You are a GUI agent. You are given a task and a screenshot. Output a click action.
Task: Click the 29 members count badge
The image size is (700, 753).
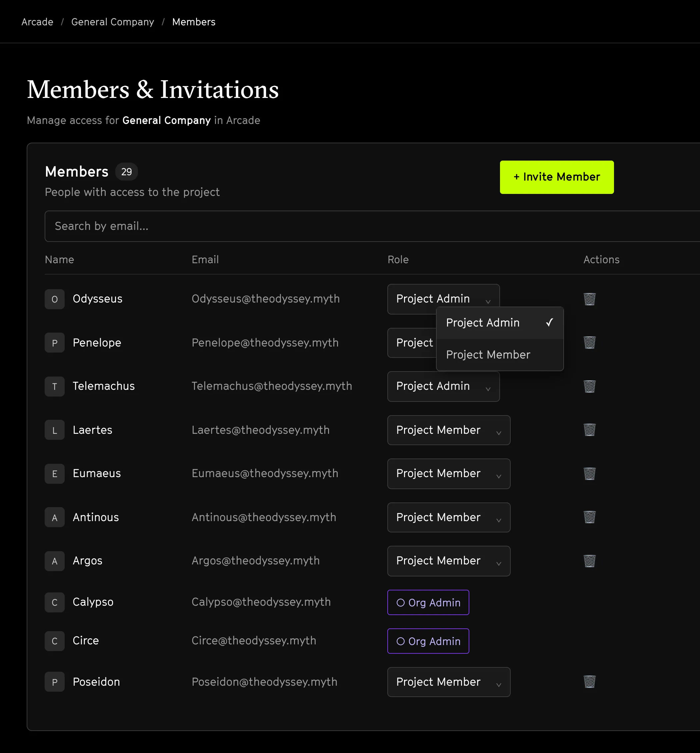click(127, 172)
